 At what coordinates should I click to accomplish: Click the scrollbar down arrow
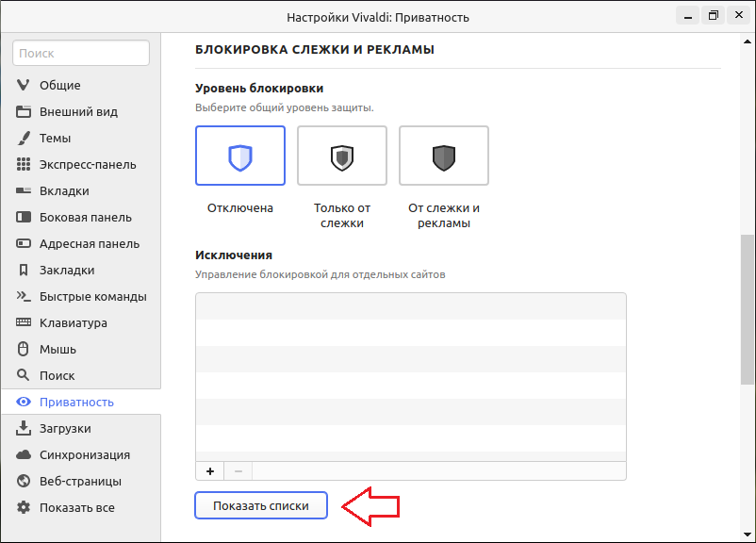tap(748, 535)
